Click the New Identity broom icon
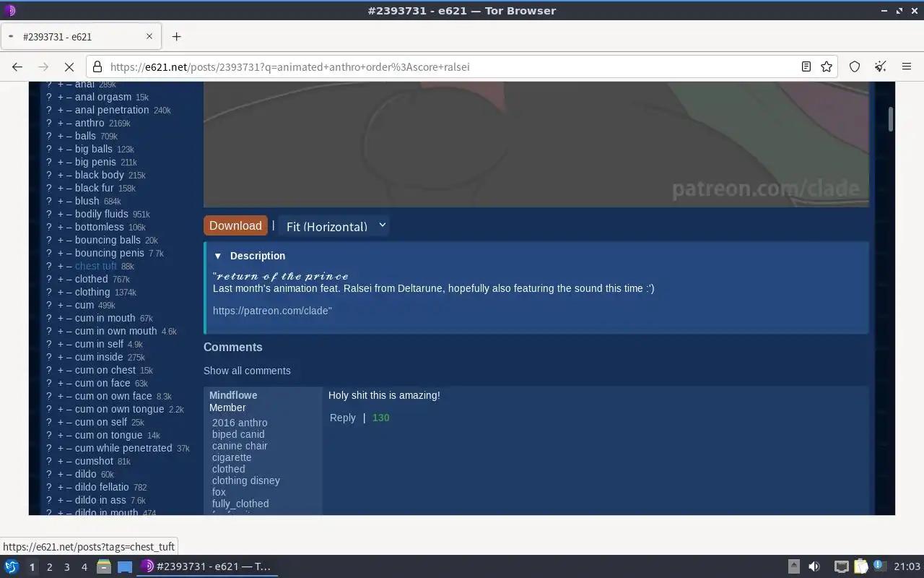This screenshot has width=924, height=578. click(881, 66)
